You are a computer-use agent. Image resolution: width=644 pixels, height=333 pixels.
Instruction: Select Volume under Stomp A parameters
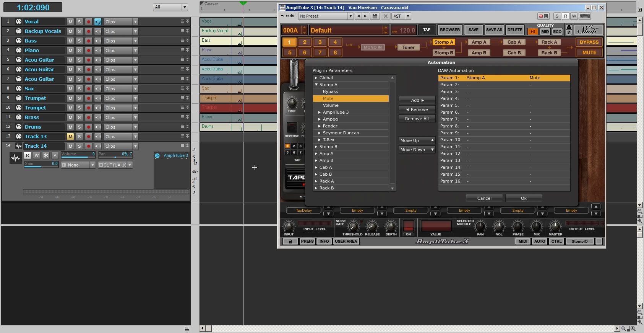(x=331, y=105)
